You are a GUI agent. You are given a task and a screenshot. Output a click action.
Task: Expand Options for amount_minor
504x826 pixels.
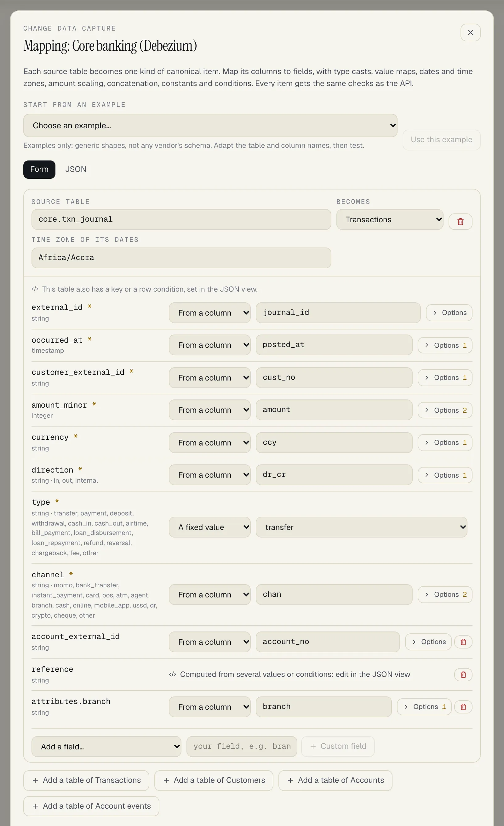pos(445,410)
